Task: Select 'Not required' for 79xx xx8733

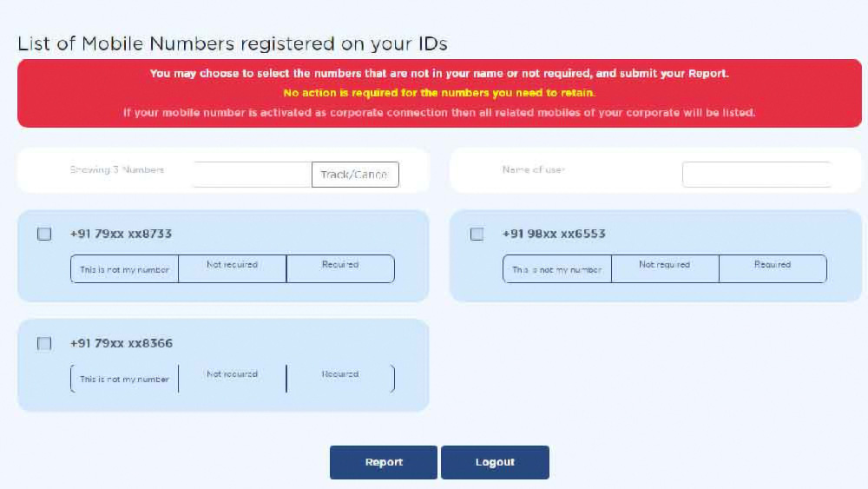Action: coord(232,268)
